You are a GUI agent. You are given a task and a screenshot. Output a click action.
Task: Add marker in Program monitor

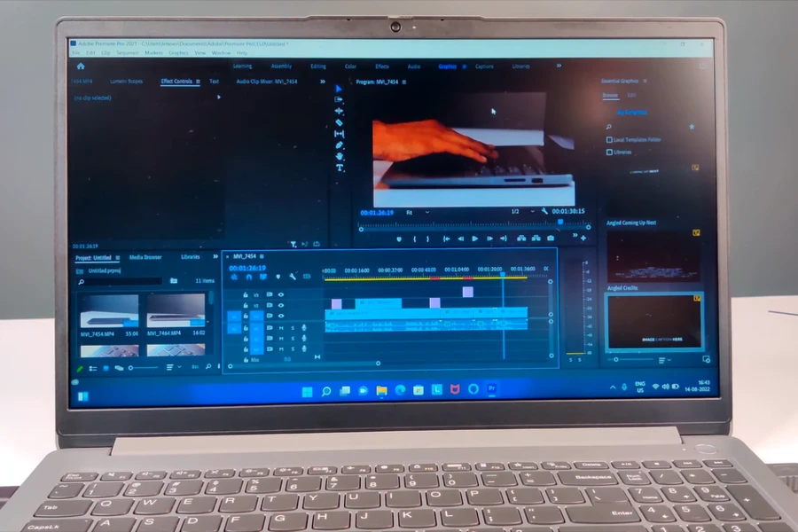point(398,239)
